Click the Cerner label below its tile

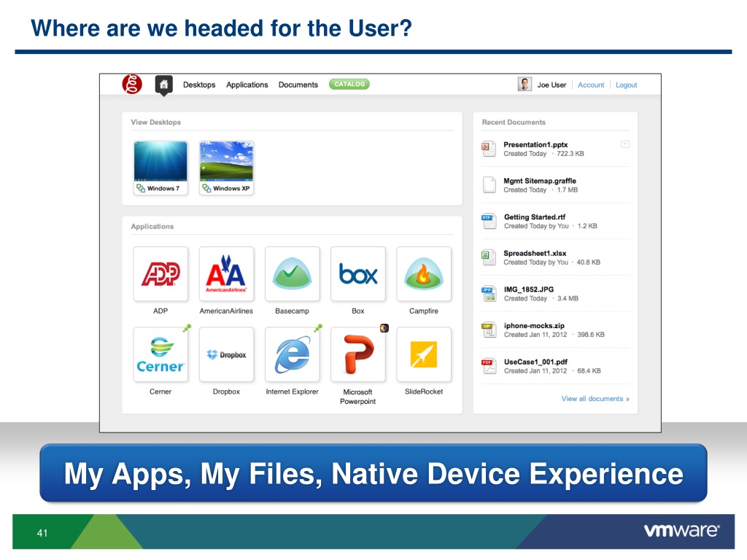coord(160,392)
